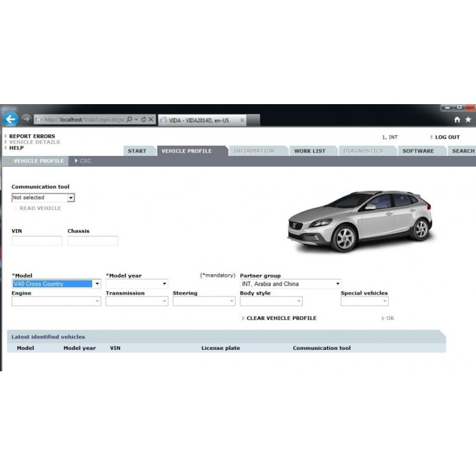The image size is (476, 476).
Task: Click the favorites star icon
Action: tap(468, 120)
